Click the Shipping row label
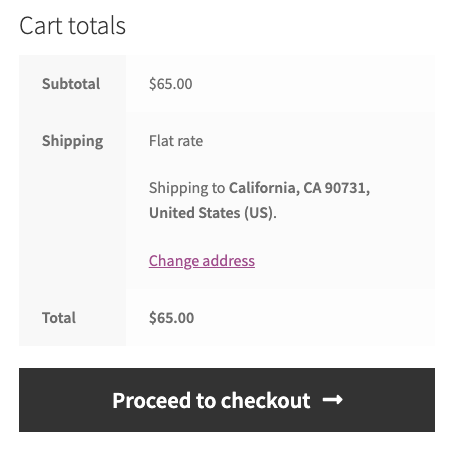 [x=72, y=141]
